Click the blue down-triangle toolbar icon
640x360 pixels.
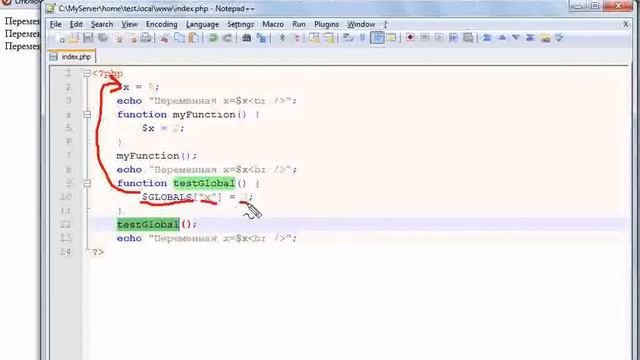[x=516, y=38]
